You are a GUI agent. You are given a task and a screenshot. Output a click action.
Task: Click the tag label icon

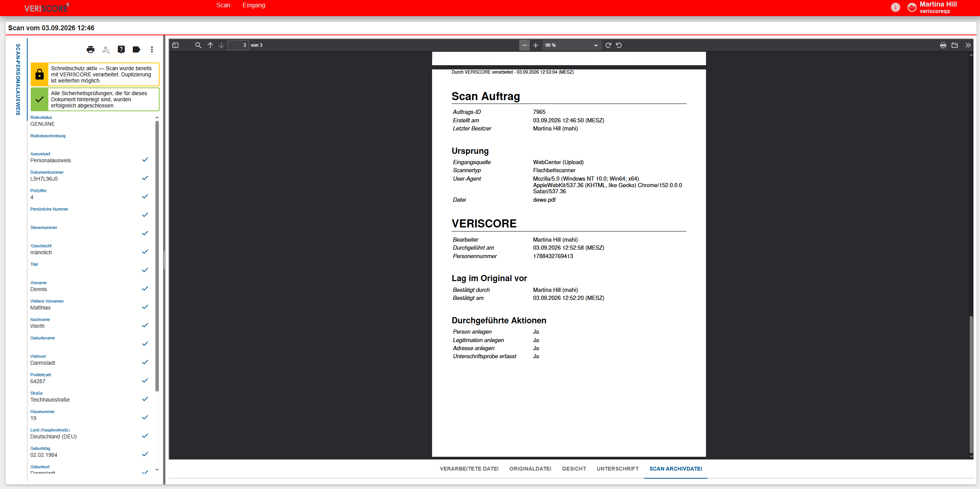[x=136, y=49]
